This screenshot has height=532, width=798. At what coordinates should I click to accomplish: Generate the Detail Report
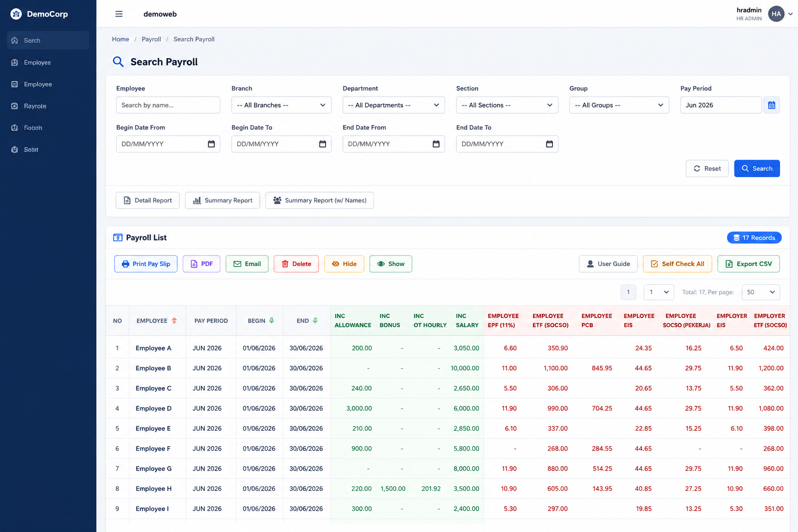pyautogui.click(x=148, y=201)
